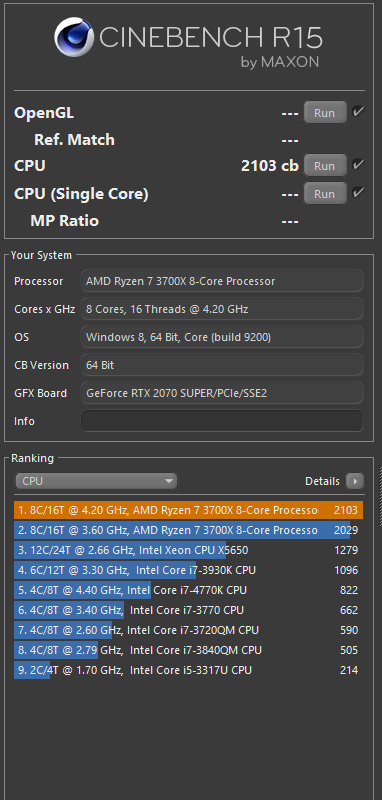Open ranking Details arrow button
This screenshot has height=800, width=382.
[354, 481]
